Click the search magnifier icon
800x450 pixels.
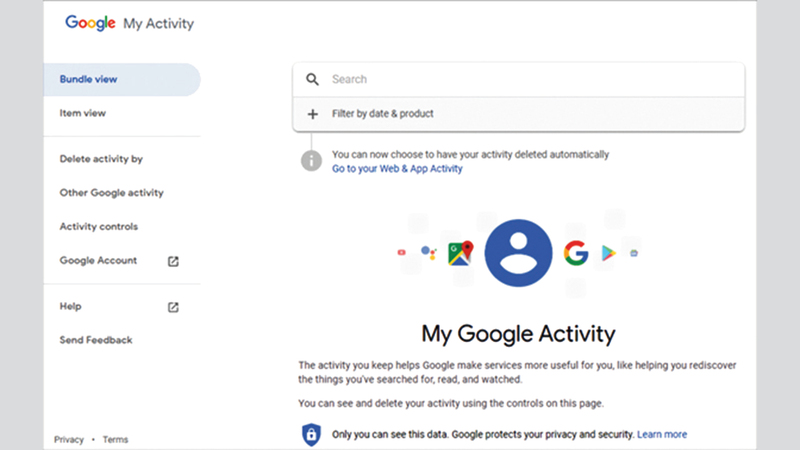pyautogui.click(x=312, y=79)
